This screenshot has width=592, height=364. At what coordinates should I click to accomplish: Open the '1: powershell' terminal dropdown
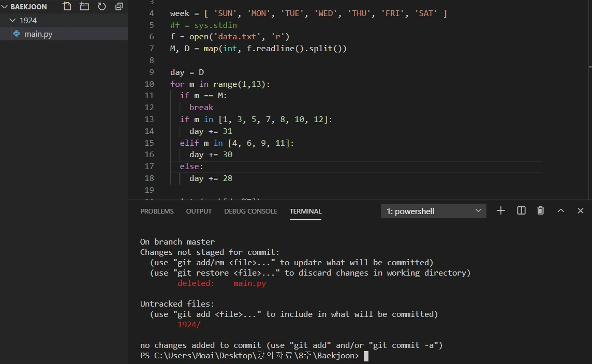tap(434, 211)
